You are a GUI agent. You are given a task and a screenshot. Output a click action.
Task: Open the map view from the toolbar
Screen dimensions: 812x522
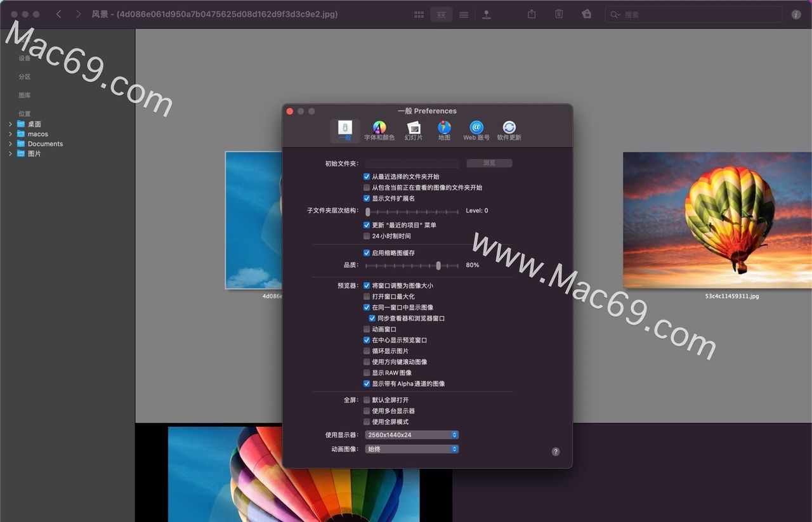click(x=486, y=14)
